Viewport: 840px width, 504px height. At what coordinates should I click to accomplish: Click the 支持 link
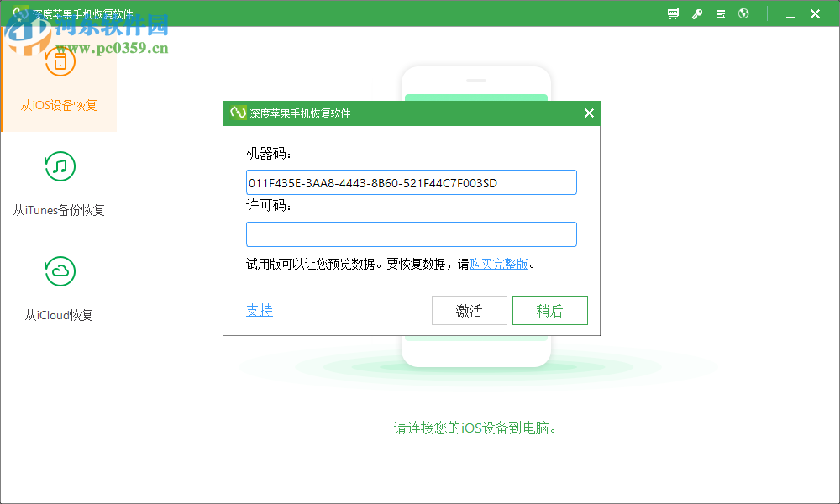pyautogui.click(x=260, y=310)
